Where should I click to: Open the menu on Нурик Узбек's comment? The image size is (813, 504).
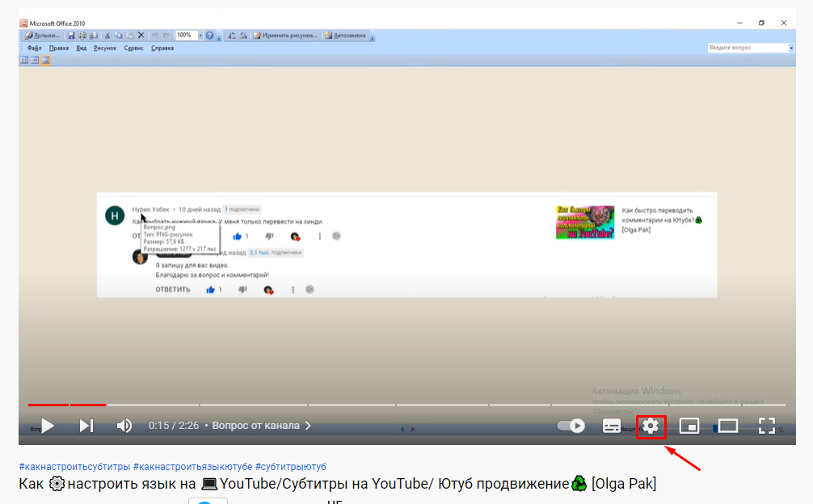pyautogui.click(x=320, y=236)
